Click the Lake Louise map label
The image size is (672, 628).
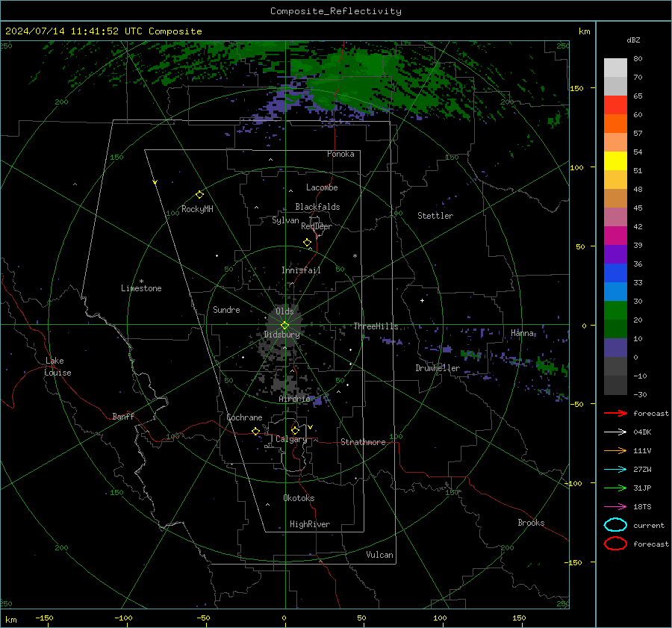[58, 367]
